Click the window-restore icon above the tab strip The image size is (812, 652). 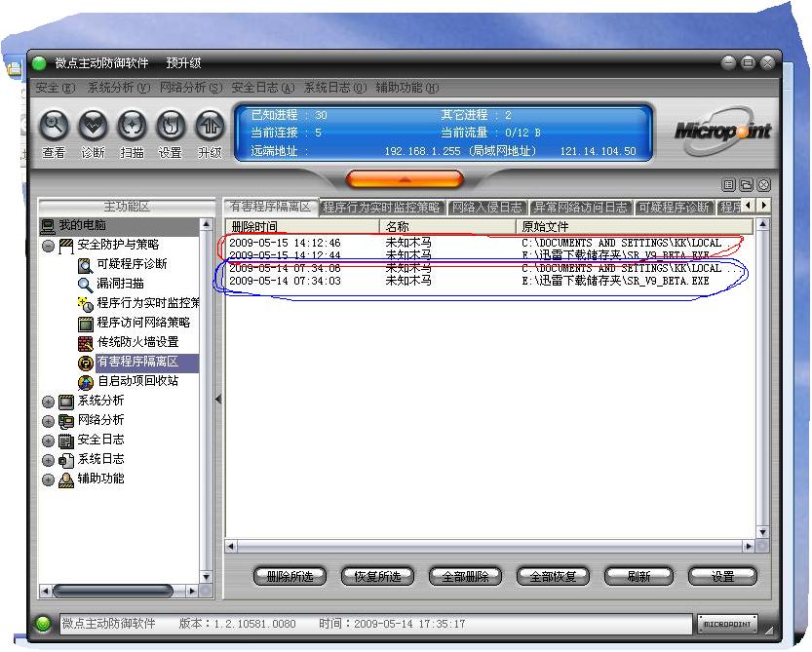click(747, 184)
